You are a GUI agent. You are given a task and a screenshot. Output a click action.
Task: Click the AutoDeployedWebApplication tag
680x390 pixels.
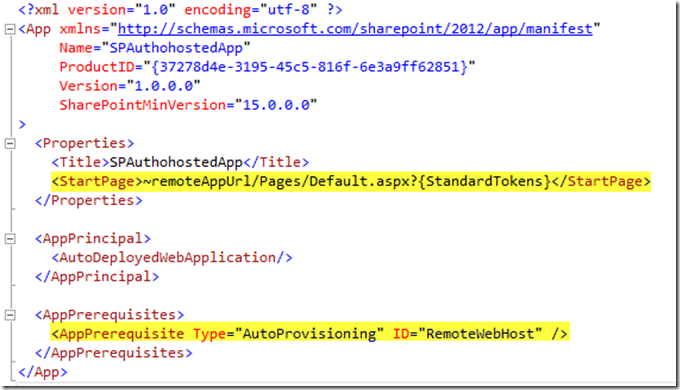172,258
